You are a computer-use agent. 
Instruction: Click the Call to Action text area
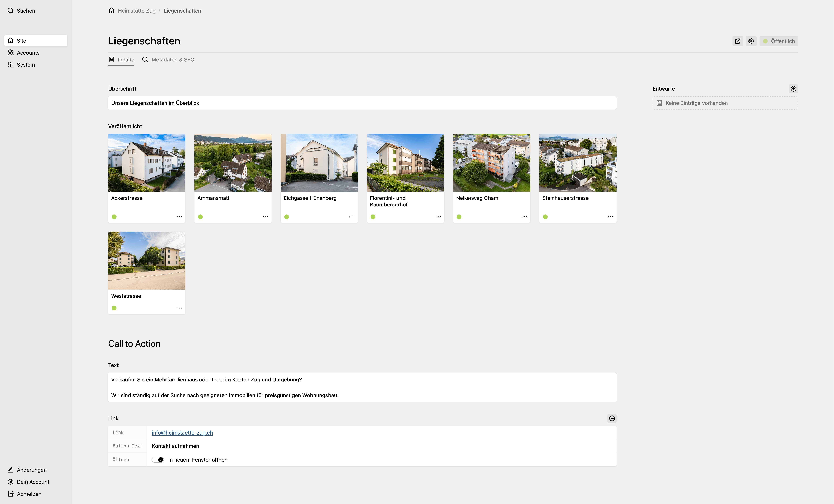tap(362, 387)
